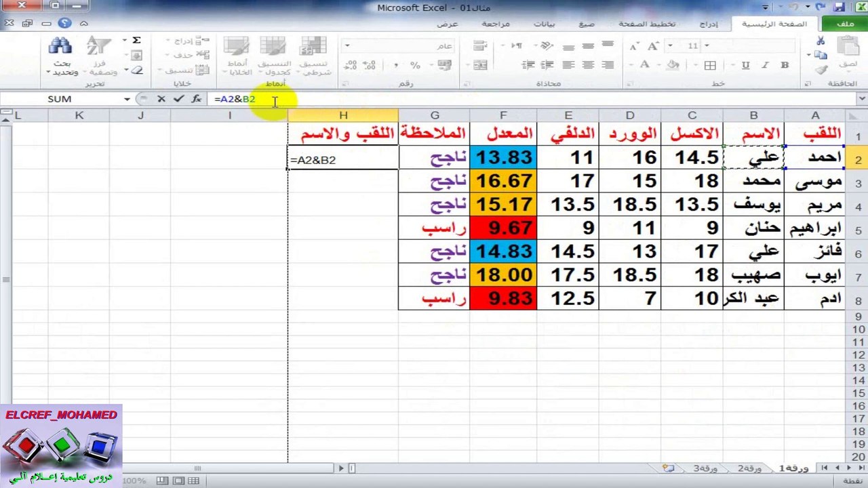The height and width of the screenshot is (488, 868).
Task: Select the Format Painter brush
Action: (821, 70)
